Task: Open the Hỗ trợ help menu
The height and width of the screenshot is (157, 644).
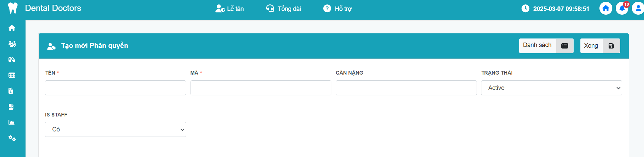Action: point(337,9)
